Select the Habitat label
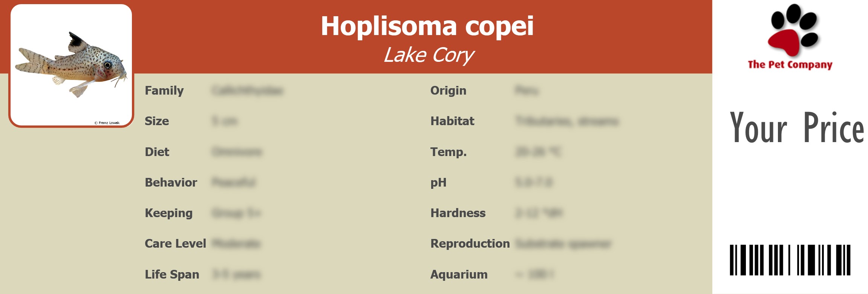 [x=452, y=121]
